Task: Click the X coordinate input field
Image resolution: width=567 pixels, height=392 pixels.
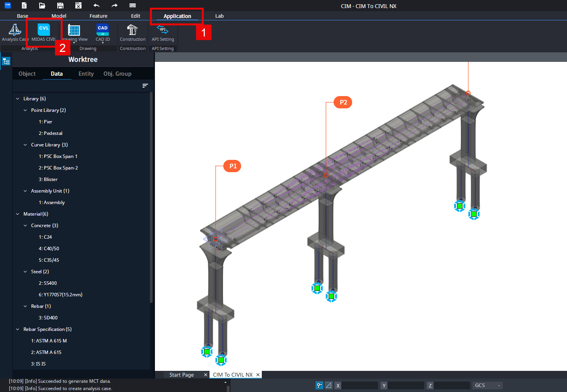Action: [359, 385]
